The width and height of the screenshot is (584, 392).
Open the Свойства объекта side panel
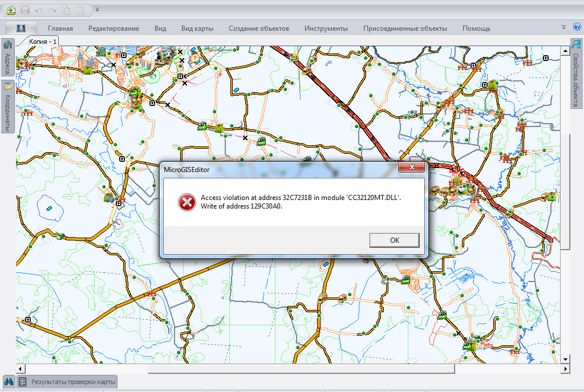pos(575,73)
